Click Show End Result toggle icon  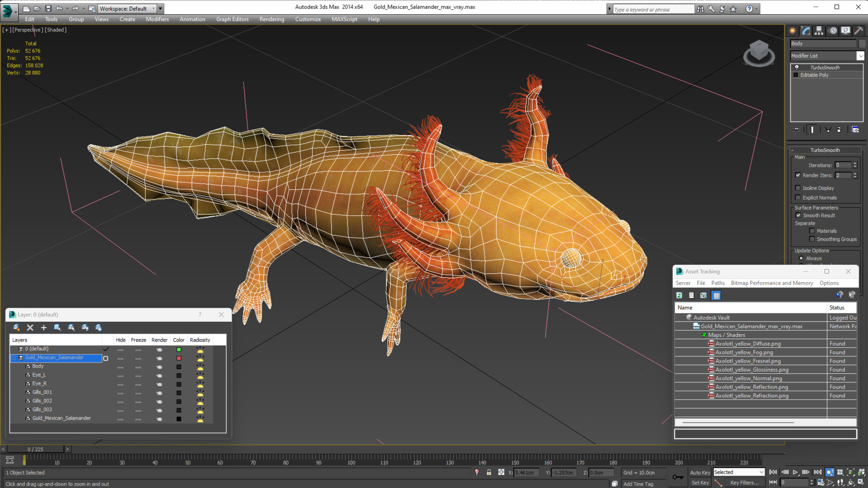point(812,130)
